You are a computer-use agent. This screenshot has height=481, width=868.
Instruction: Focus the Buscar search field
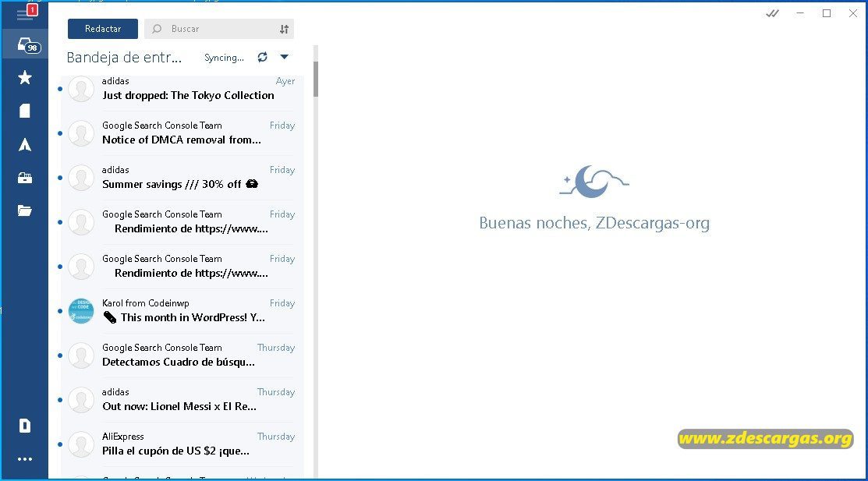[x=219, y=29]
